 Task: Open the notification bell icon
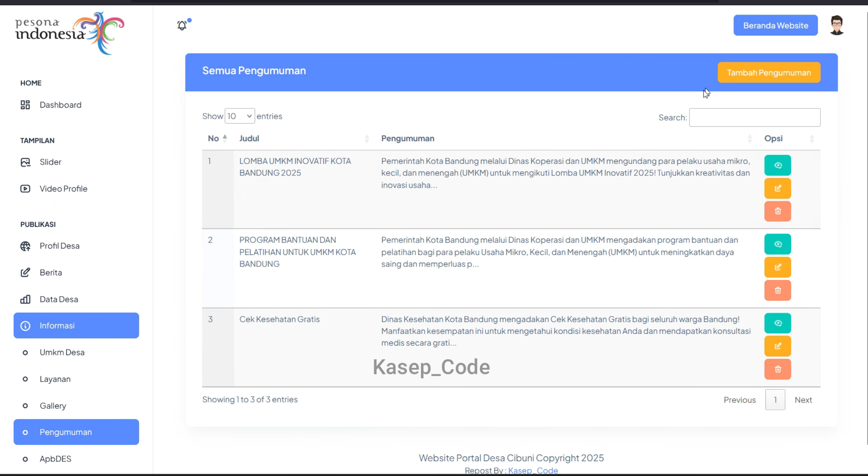tap(182, 25)
